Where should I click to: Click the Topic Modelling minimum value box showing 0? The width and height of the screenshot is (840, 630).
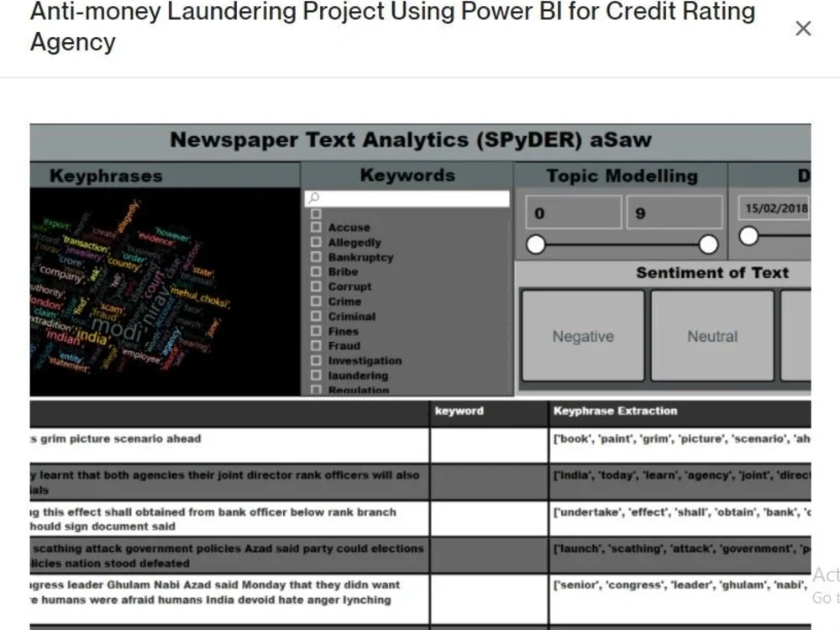tap(573, 213)
